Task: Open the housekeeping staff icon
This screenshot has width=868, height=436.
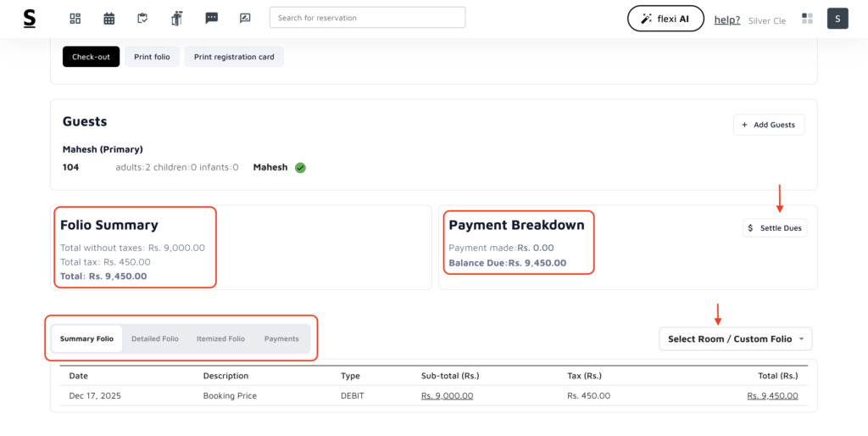Action: pos(176,19)
